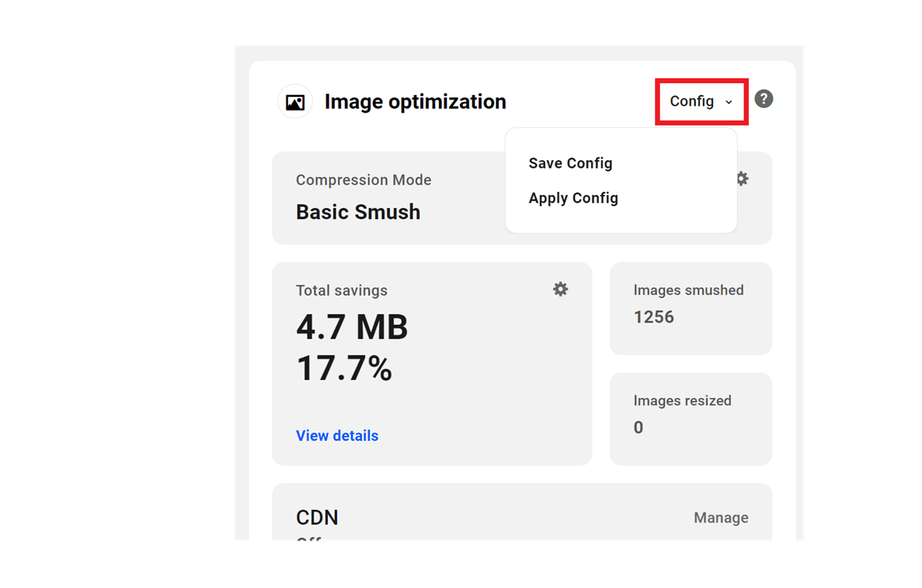
Task: Click Manage for the CDN section
Action: click(x=721, y=518)
